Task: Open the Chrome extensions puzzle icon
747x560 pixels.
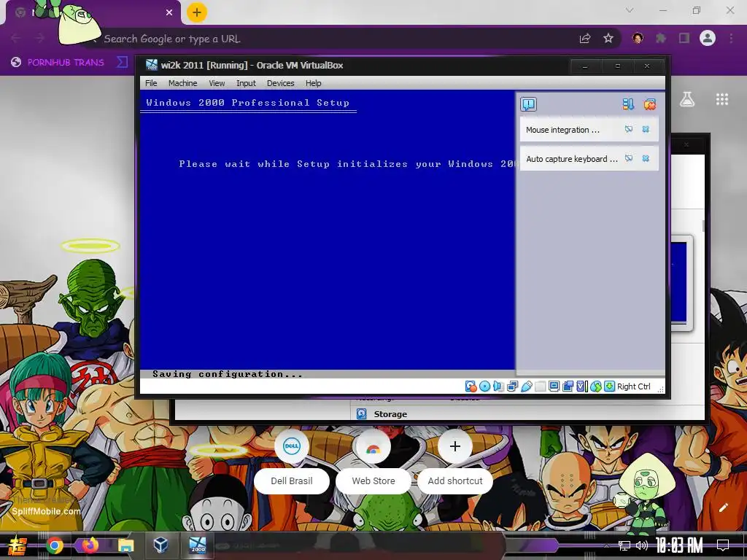Action: point(660,38)
